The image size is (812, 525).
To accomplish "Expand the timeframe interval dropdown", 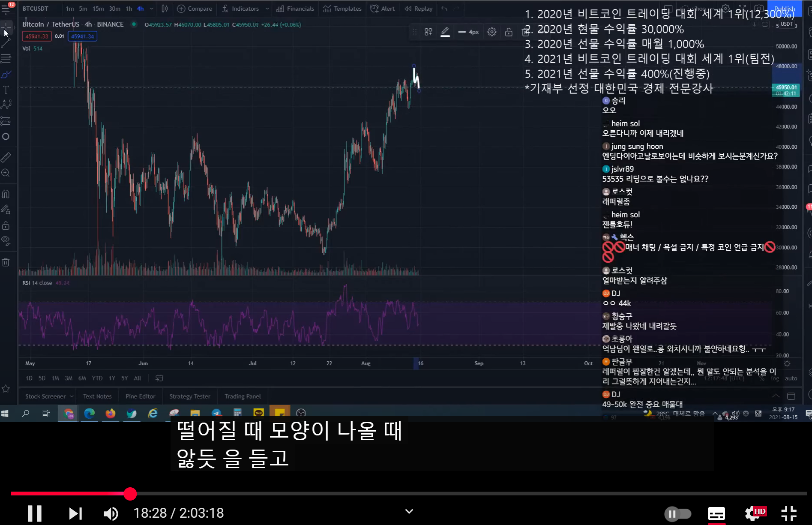I will (151, 9).
